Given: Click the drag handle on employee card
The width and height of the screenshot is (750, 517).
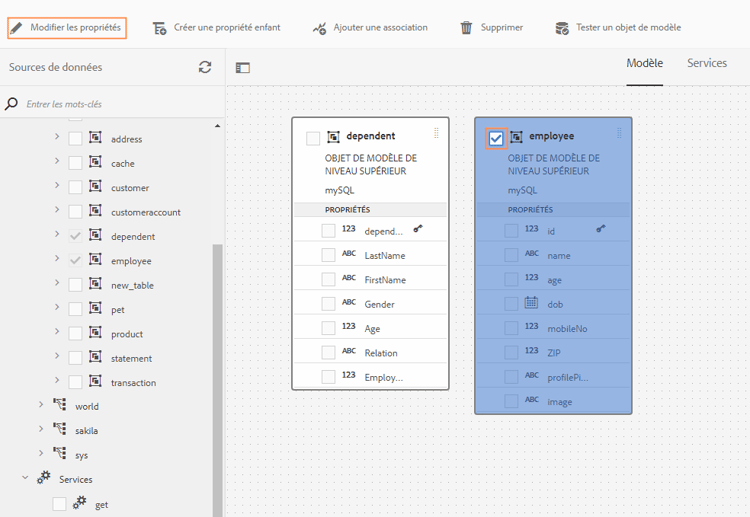Looking at the screenshot, I should pos(619,133).
